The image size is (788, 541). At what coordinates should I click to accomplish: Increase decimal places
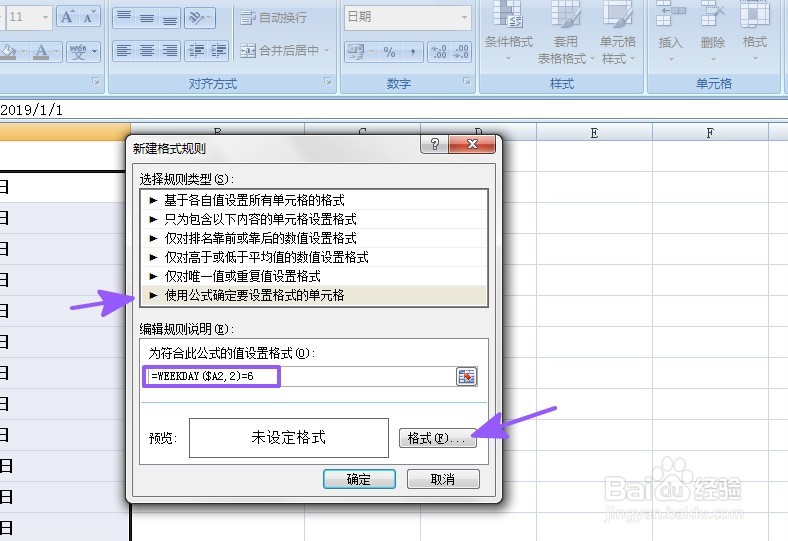439,52
